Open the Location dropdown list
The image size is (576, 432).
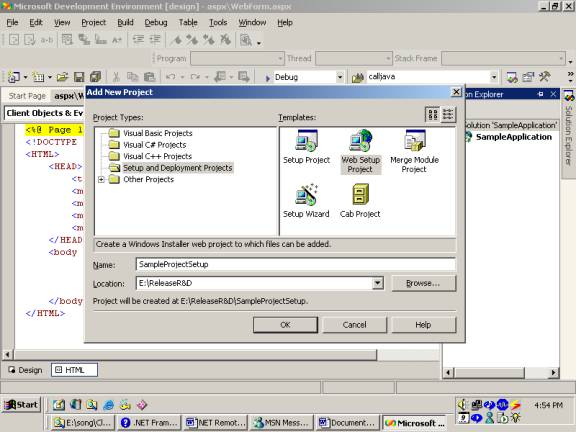[377, 283]
